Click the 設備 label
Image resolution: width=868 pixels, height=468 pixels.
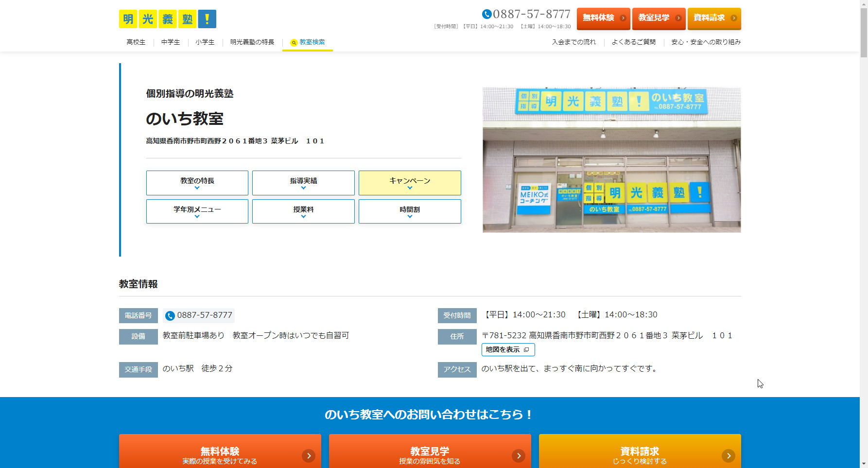139,337
